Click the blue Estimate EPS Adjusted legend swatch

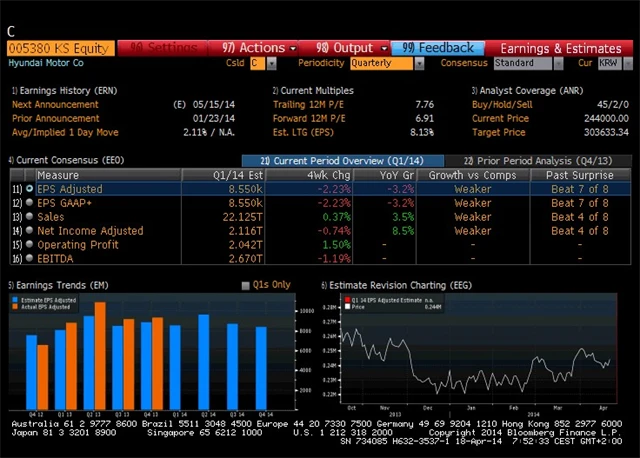tap(18, 298)
